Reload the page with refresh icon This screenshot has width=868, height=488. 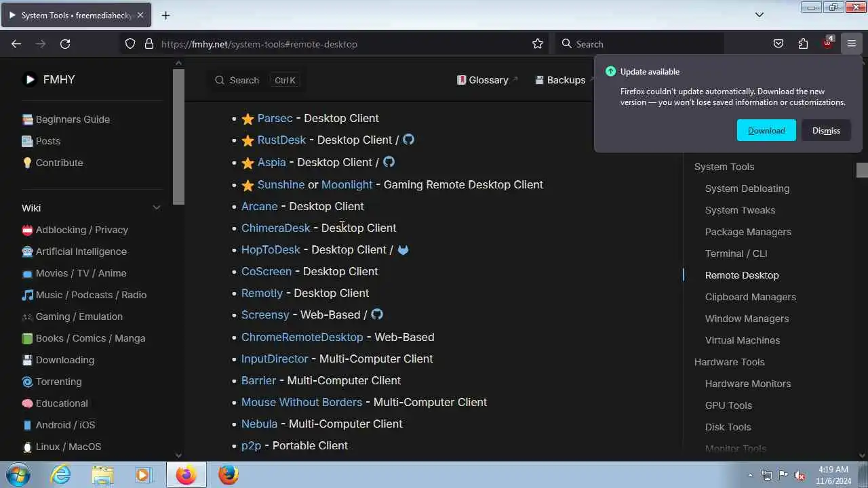[x=65, y=44]
